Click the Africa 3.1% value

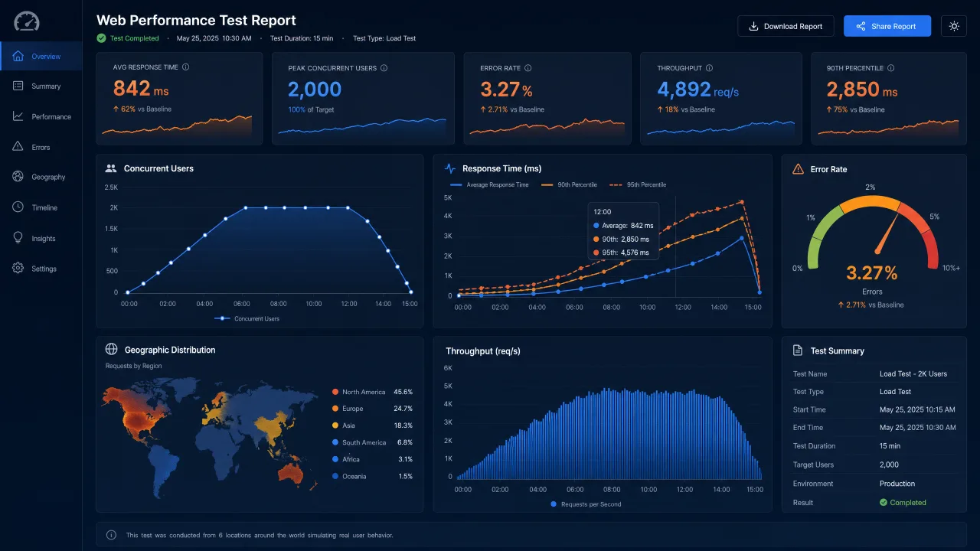click(405, 459)
